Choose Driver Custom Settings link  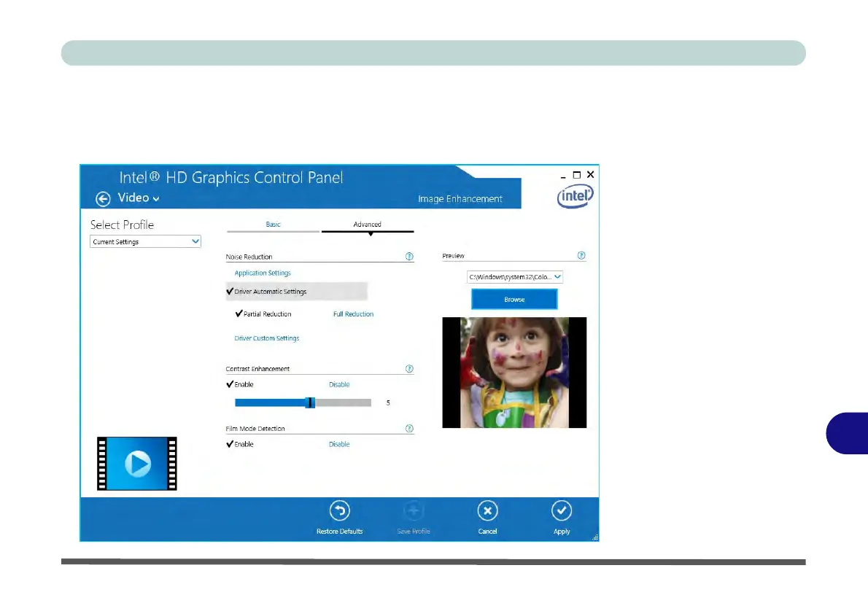[266, 338]
